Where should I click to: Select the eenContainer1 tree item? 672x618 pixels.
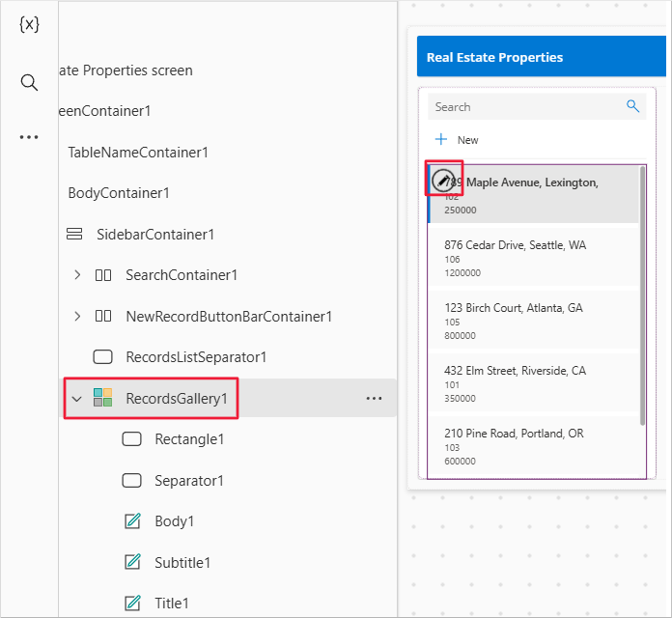104,111
